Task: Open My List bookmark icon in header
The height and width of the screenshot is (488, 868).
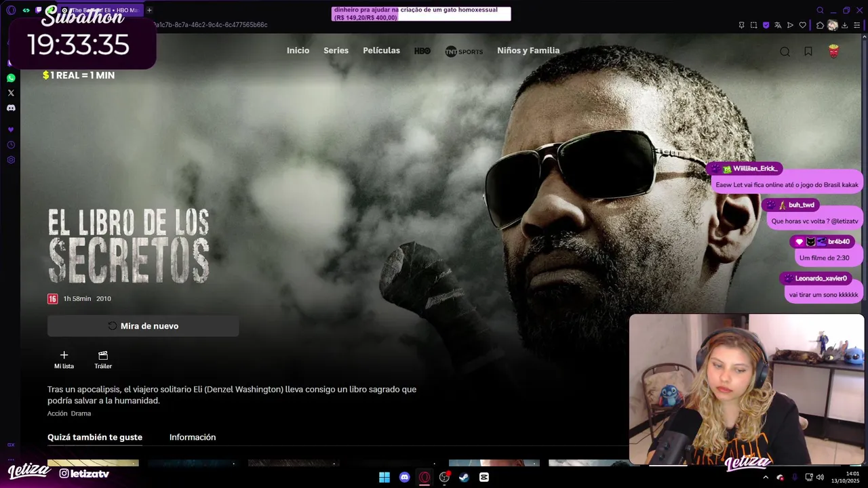Action: click(808, 52)
